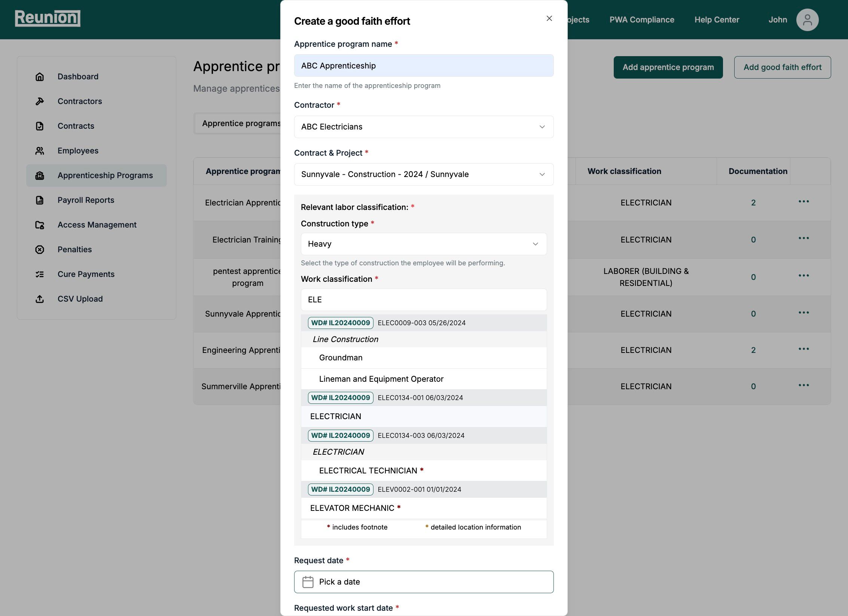
Task: Close the good faith effort dialog
Action: point(549,19)
